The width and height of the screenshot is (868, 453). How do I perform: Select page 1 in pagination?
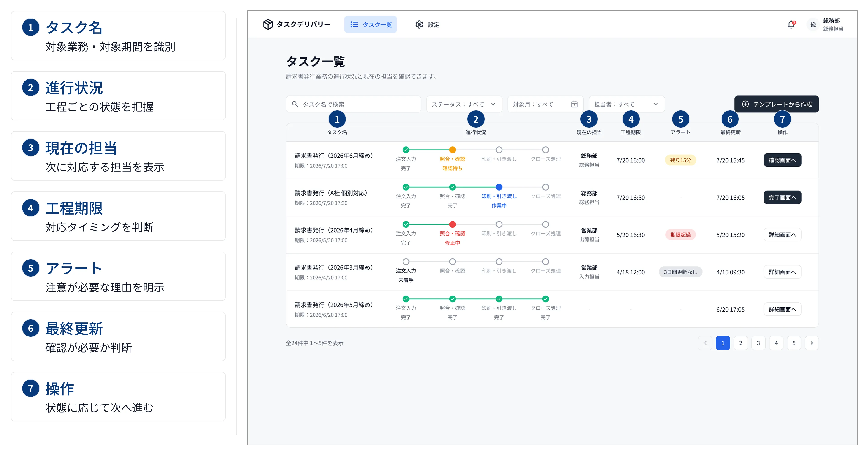tap(723, 343)
